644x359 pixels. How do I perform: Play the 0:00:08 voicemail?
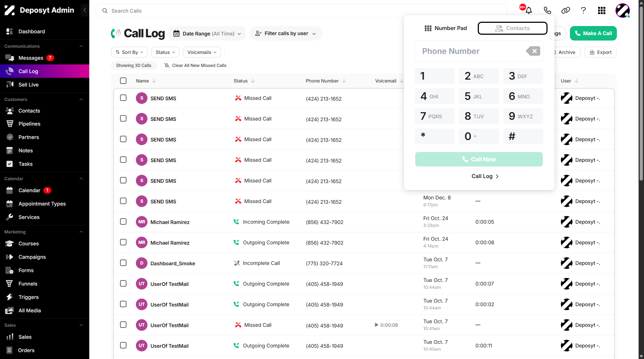pyautogui.click(x=376, y=325)
